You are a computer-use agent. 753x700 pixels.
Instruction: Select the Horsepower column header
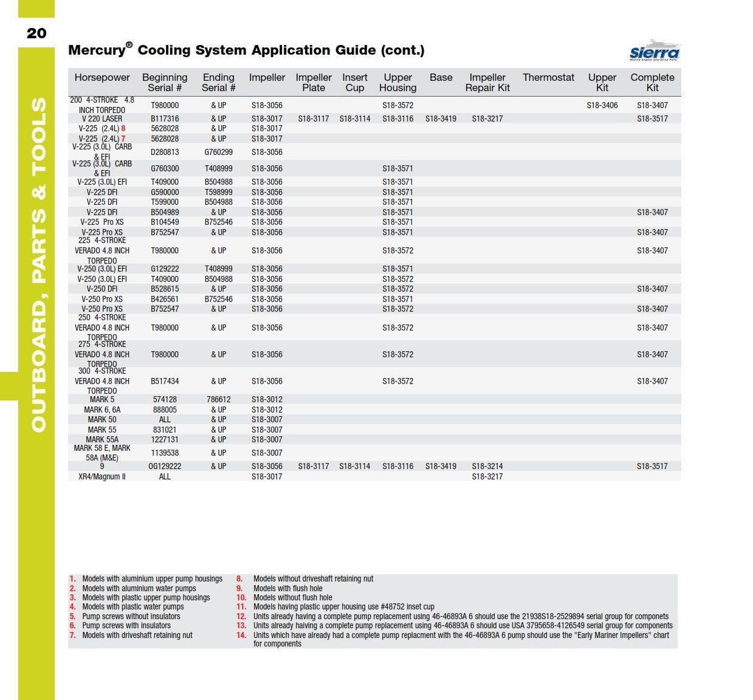pyautogui.click(x=102, y=78)
